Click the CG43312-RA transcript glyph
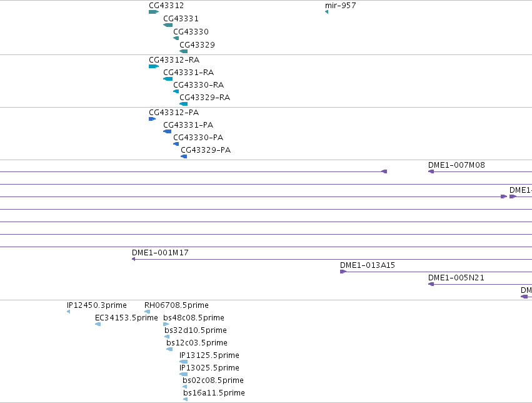The image size is (532, 403). click(154, 66)
